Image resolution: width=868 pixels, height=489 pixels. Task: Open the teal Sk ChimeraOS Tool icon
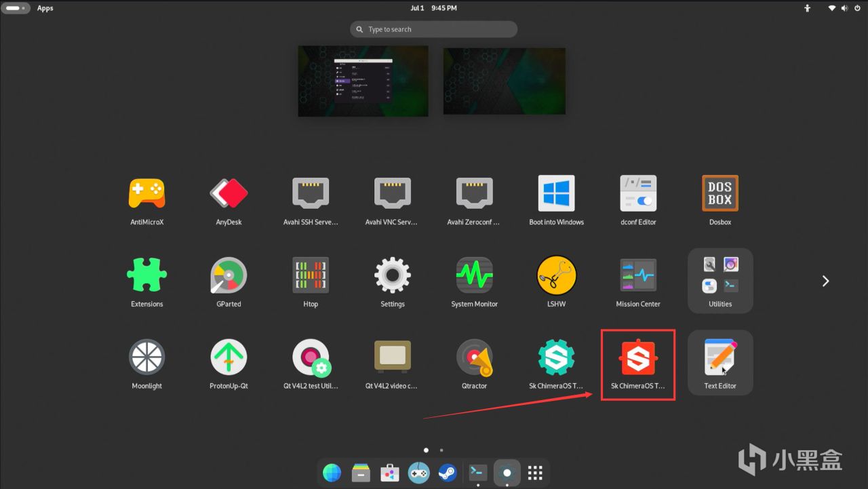(x=556, y=357)
